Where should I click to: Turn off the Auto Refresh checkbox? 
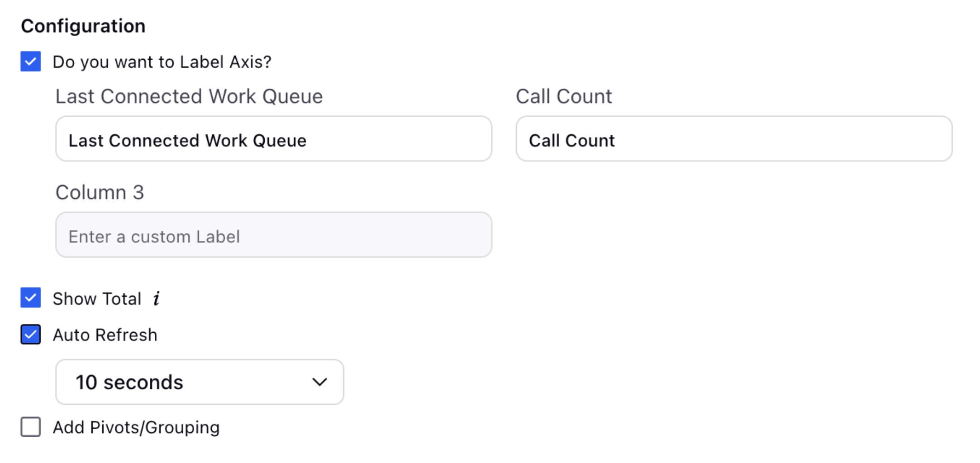(x=31, y=335)
